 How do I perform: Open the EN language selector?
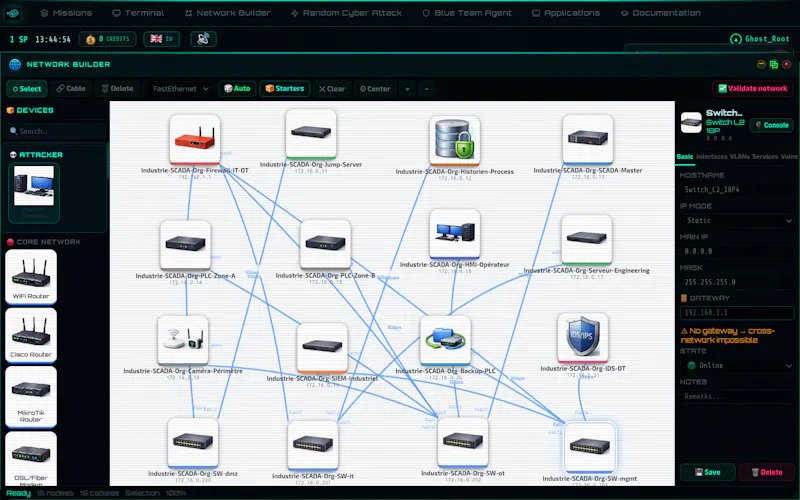tap(162, 39)
